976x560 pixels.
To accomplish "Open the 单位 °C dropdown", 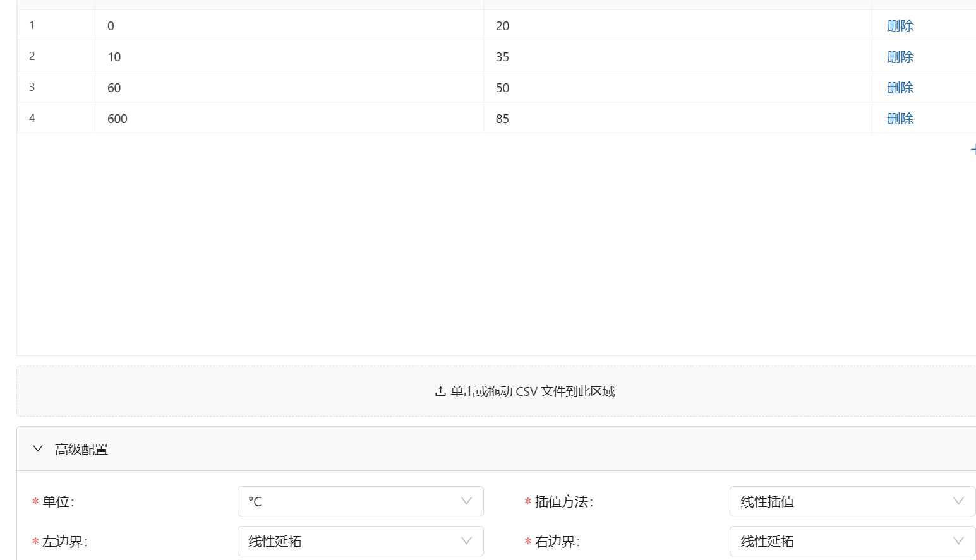I will 361,501.
